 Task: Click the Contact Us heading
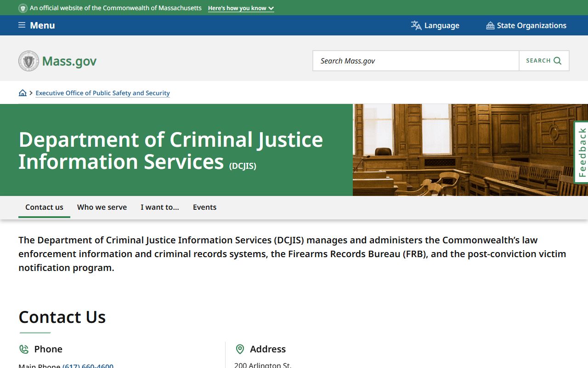[62, 317]
